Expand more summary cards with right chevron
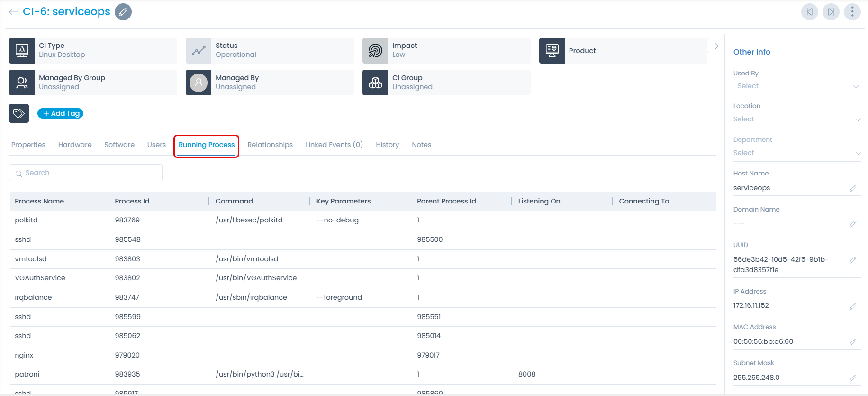This screenshot has height=396, width=868. point(716,46)
